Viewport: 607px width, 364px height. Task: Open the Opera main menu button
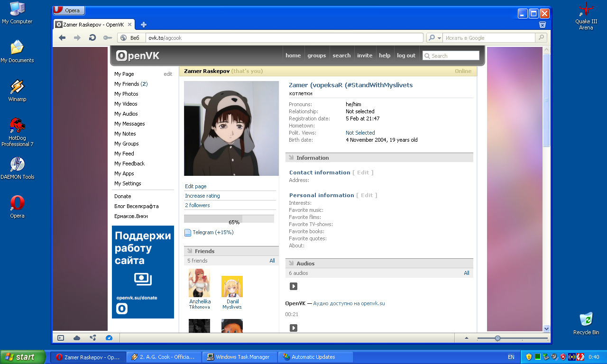(69, 10)
